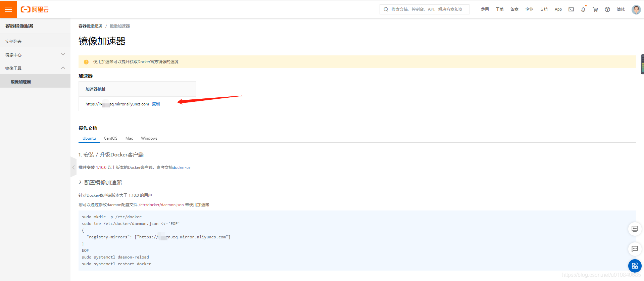The image size is (644, 281).
Task: Open the App menu item
Action: [x=558, y=9]
